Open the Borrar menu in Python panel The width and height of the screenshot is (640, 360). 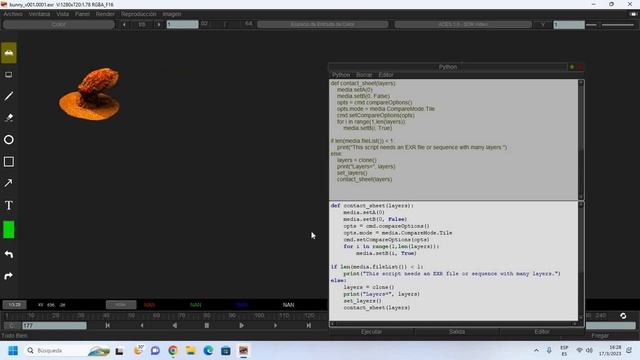tap(364, 75)
